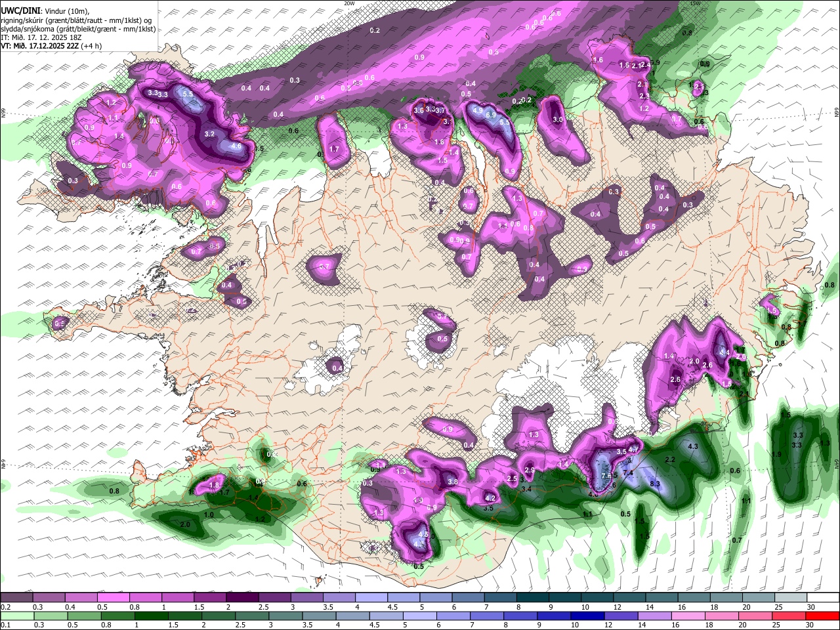Pick the 0.5 green rainfall legend swatch
This screenshot has height=630, width=840.
pos(84,616)
